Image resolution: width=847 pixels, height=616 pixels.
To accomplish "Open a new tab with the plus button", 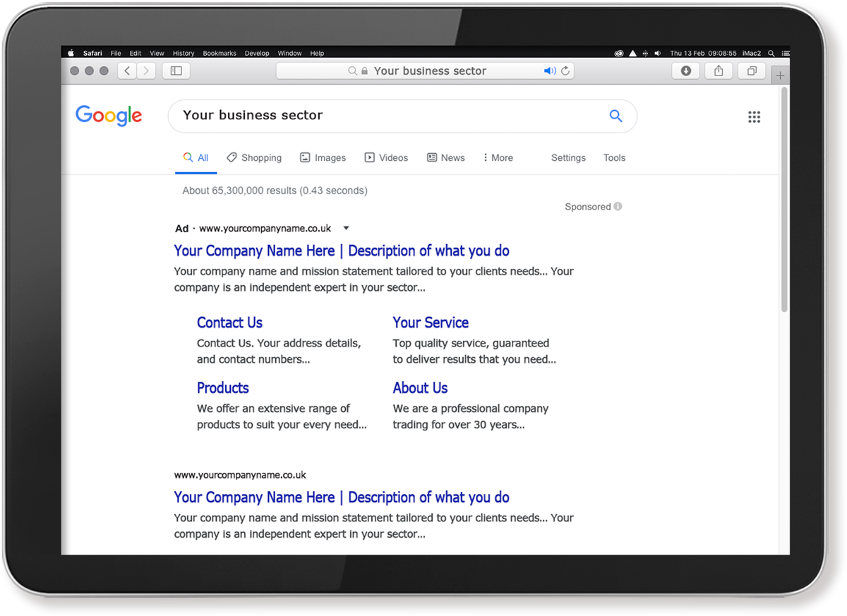I will 780,76.
